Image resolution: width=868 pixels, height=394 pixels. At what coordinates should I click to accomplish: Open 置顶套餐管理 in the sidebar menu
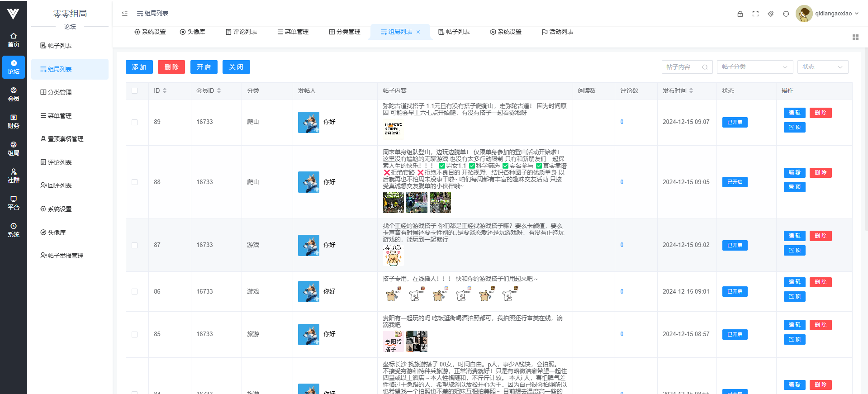pyautogui.click(x=62, y=139)
